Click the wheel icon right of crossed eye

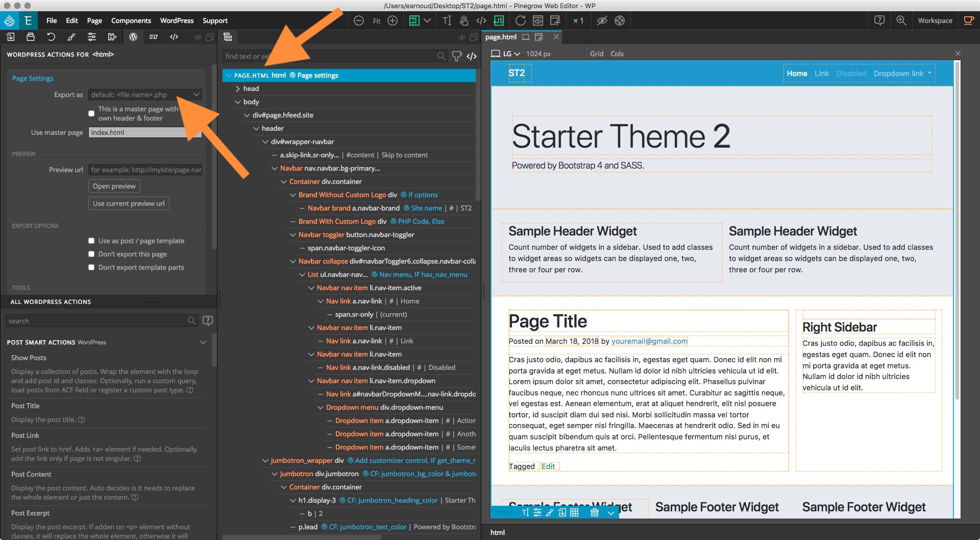[620, 21]
